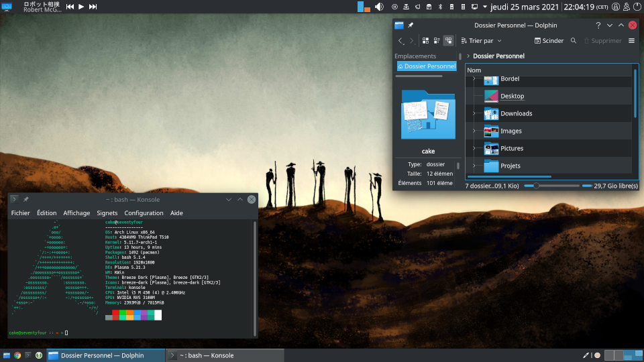The height and width of the screenshot is (362, 644).
Task: Click the circled pause tray icon
Action: [394, 7]
